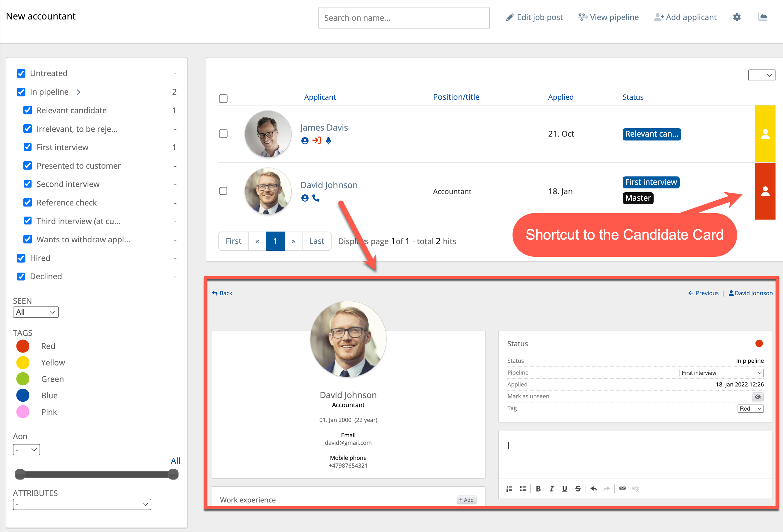The image size is (783, 532).
Task: Uncheck Reference check filter
Action: pos(28,202)
